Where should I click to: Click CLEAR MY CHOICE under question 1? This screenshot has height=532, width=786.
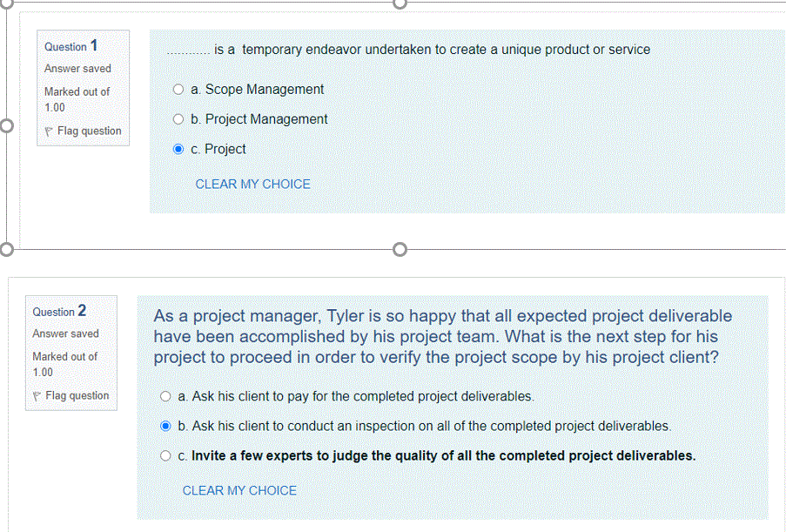click(252, 184)
